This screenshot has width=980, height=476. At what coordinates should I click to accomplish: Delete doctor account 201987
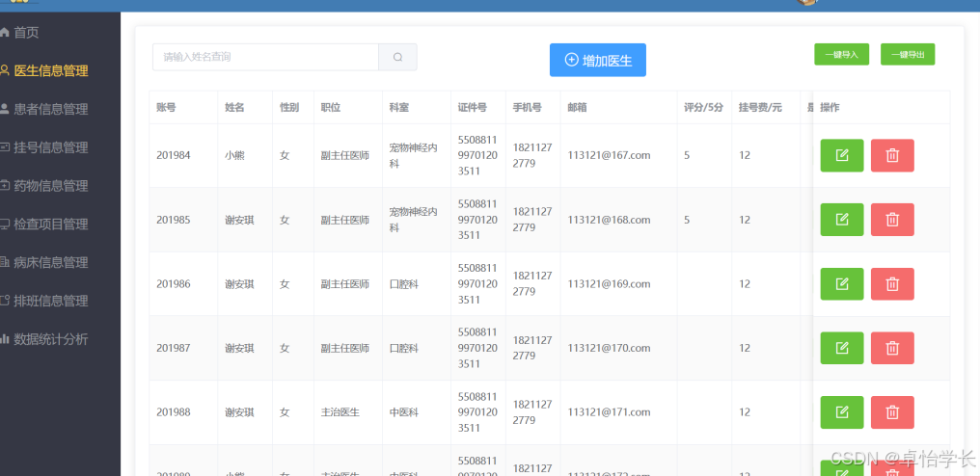click(x=892, y=348)
